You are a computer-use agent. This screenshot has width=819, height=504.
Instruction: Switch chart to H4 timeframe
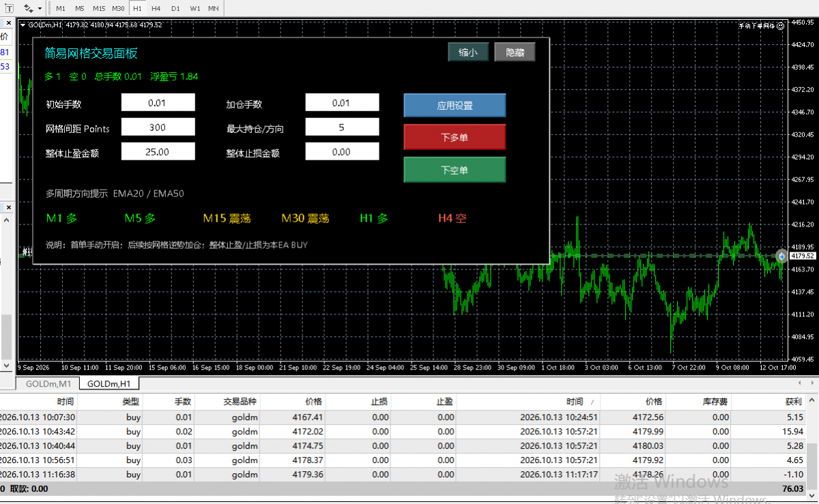coord(156,8)
